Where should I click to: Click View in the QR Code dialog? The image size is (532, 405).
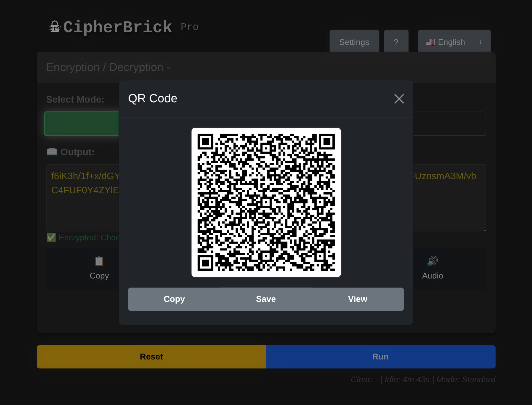point(357,299)
